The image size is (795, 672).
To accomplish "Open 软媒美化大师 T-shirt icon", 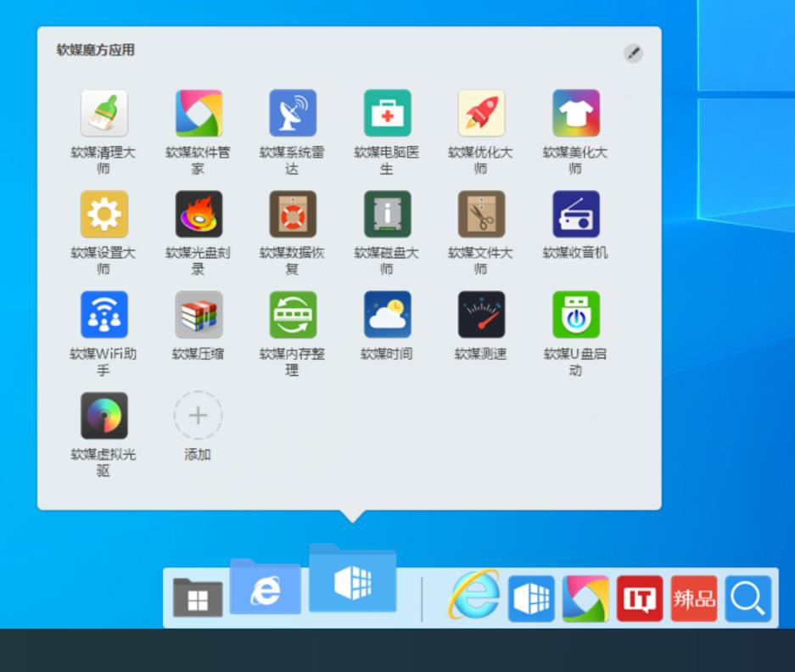I will (576, 113).
